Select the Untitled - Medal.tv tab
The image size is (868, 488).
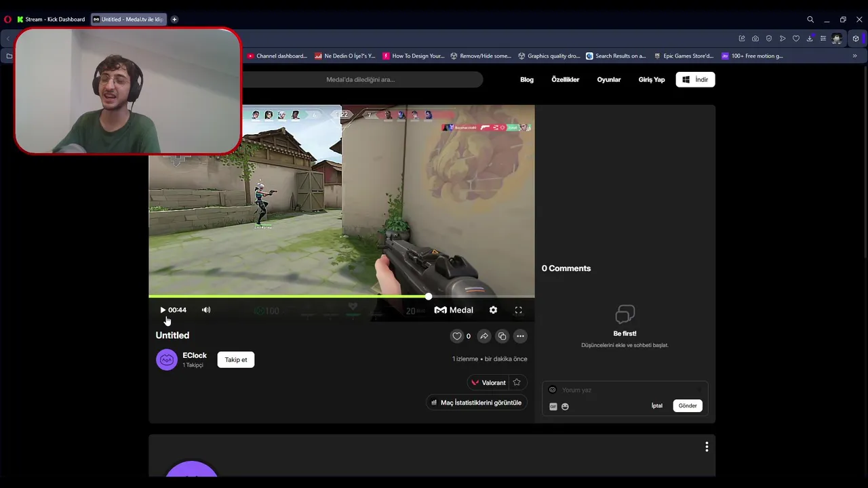128,19
